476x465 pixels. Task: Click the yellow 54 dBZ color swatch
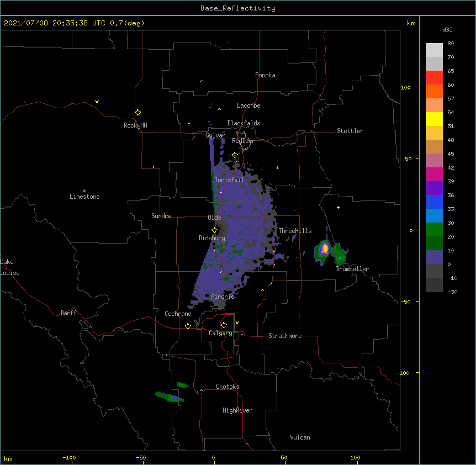434,119
